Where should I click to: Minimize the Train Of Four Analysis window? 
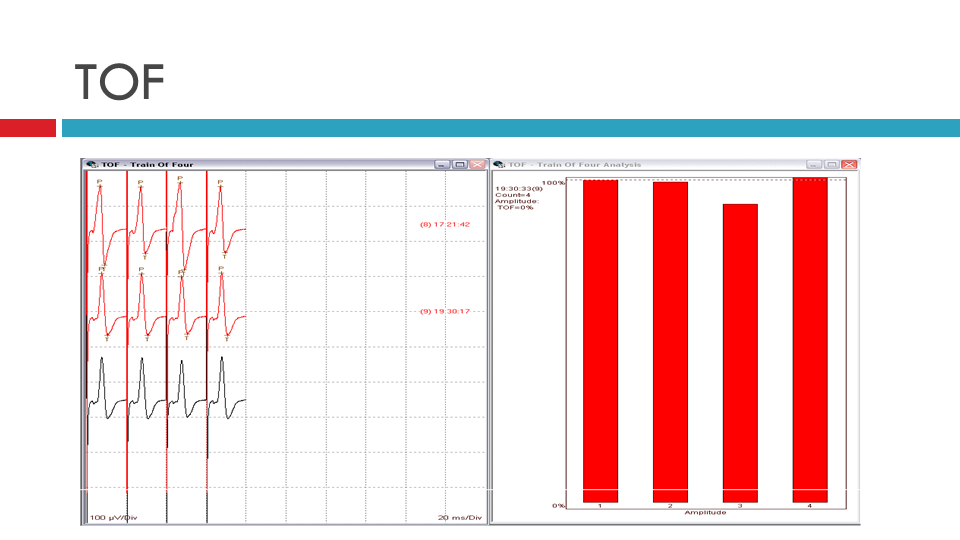(815, 165)
